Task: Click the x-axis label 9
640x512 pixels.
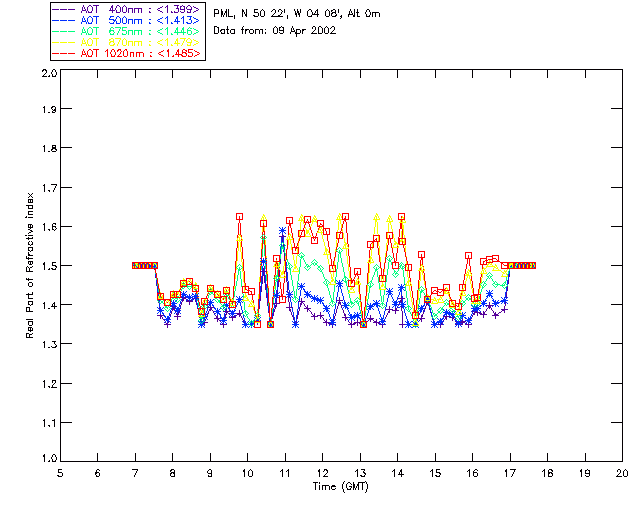Action: pyautogui.click(x=210, y=473)
